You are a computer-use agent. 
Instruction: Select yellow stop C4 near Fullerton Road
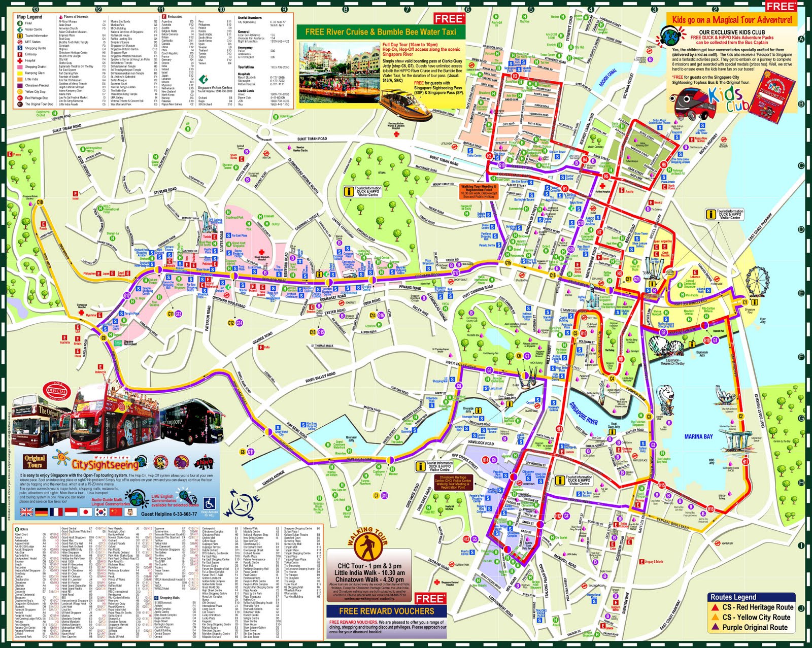click(x=612, y=379)
